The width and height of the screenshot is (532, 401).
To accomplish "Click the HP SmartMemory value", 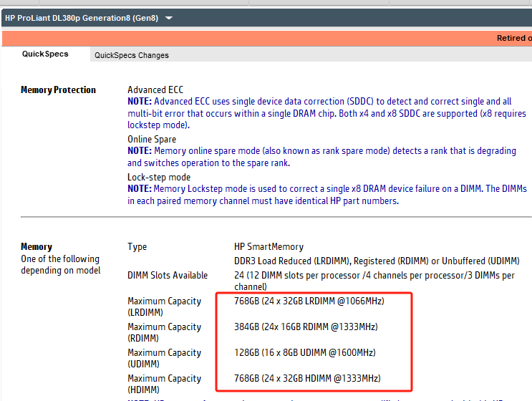I will pyautogui.click(x=269, y=246).
